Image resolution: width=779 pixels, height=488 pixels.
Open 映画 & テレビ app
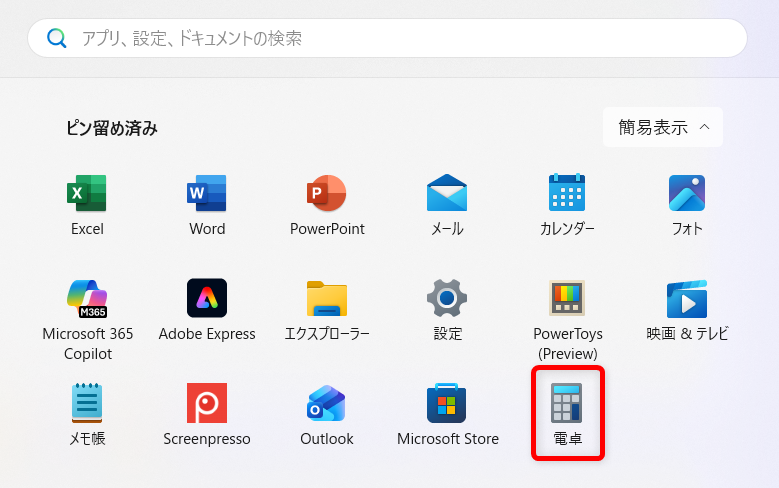687,311
